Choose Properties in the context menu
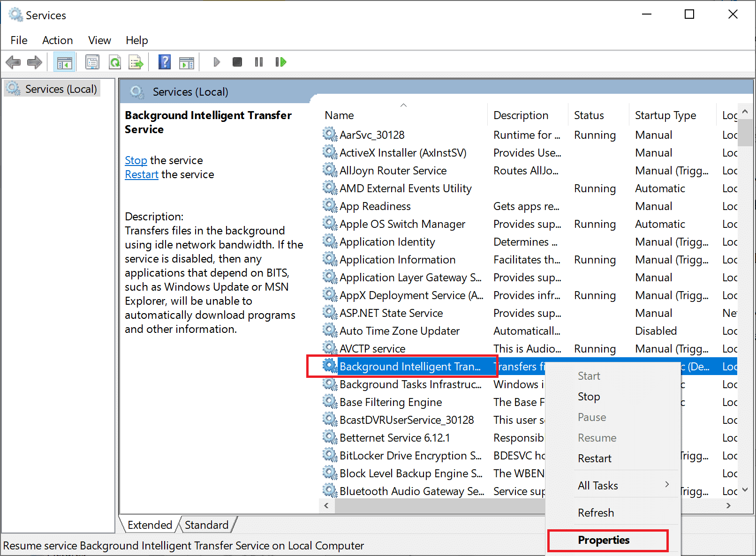The image size is (756, 556). coord(604,540)
